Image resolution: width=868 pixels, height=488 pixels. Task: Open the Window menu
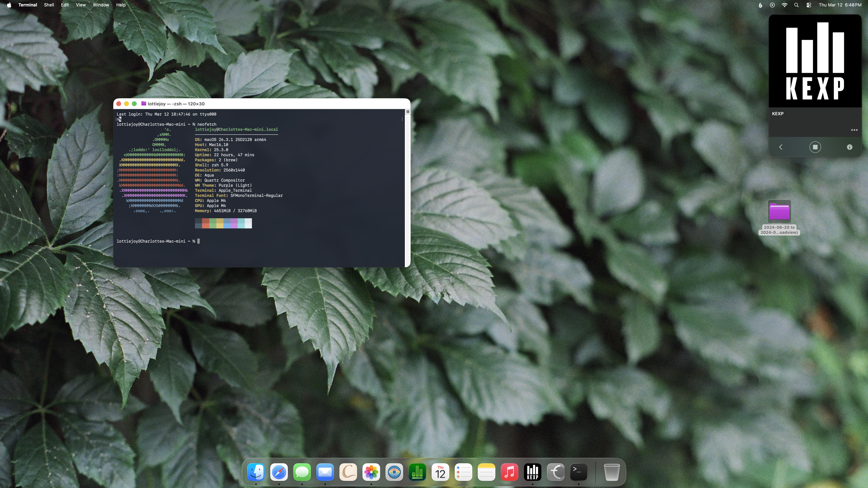(101, 5)
